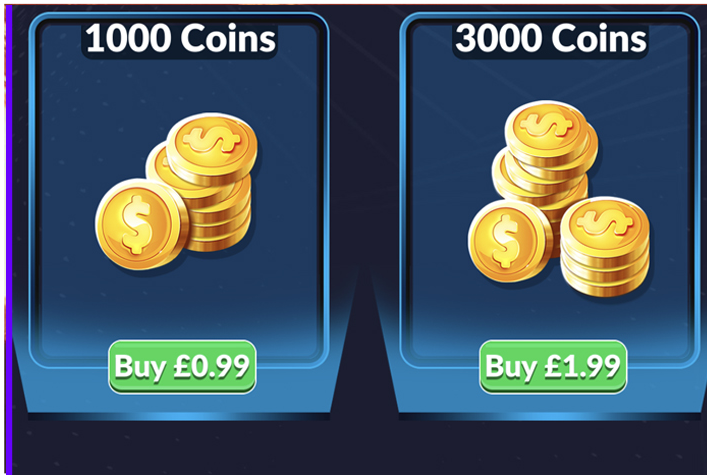Click the dollar sign on the 1000 pack's front coin
This screenshot has width=707, height=475.
point(136,224)
